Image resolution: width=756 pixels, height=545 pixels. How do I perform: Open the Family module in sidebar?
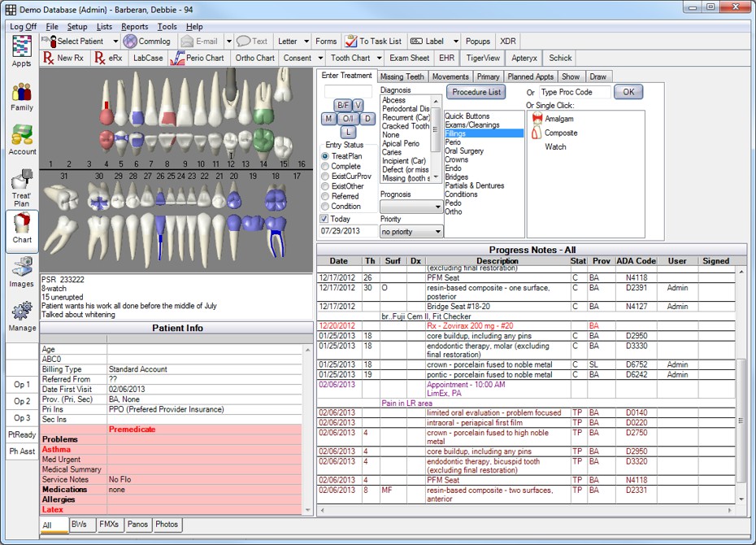coord(22,97)
